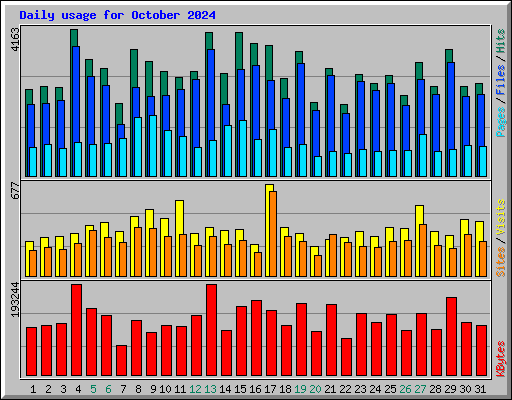Image resolution: width=512 pixels, height=400 pixels.
Task: Click the 'Daily usage for October 2024' title
Action: 117,15
